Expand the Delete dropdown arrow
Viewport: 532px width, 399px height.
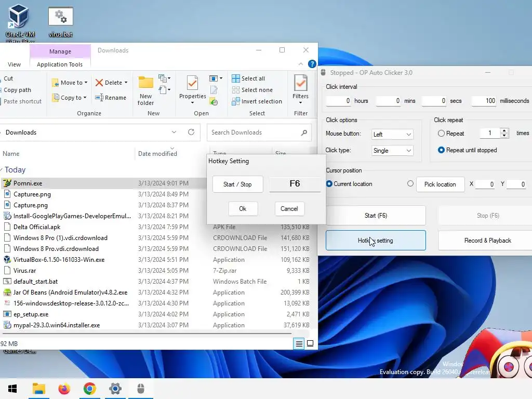click(x=126, y=83)
